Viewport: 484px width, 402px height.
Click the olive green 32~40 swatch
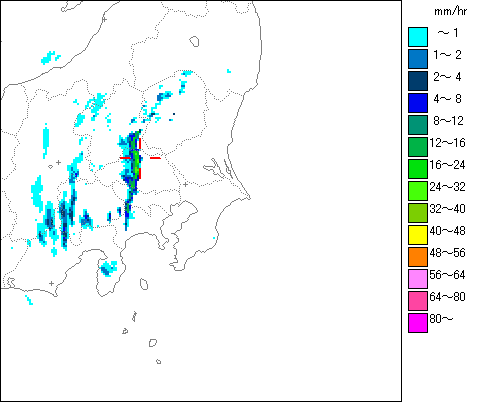coord(418,213)
